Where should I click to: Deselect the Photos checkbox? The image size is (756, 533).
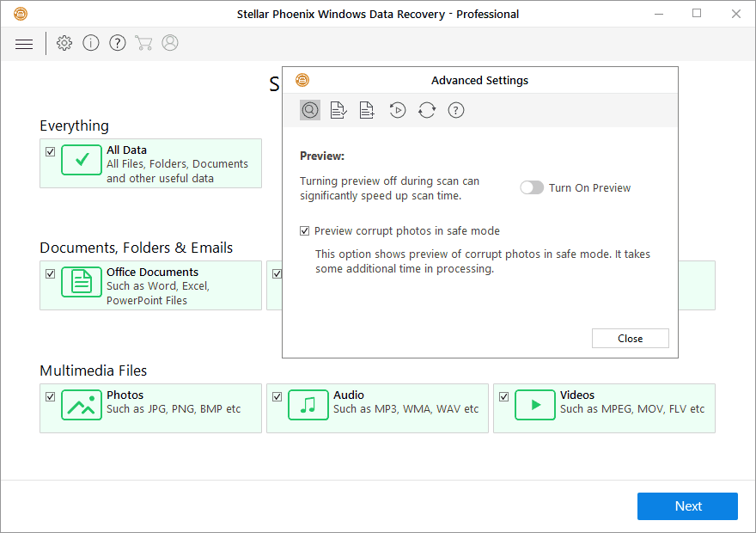pyautogui.click(x=51, y=396)
